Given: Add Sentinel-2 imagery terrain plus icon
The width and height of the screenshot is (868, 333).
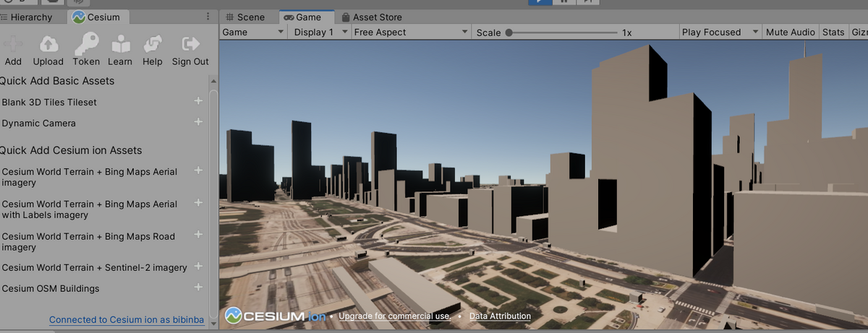Looking at the screenshot, I should coord(198,266).
